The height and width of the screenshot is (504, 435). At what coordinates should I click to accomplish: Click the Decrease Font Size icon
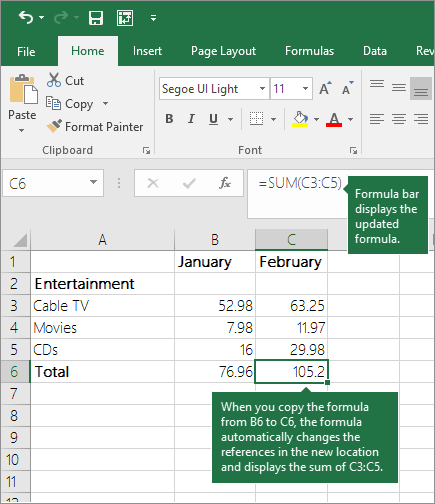pyautogui.click(x=348, y=88)
